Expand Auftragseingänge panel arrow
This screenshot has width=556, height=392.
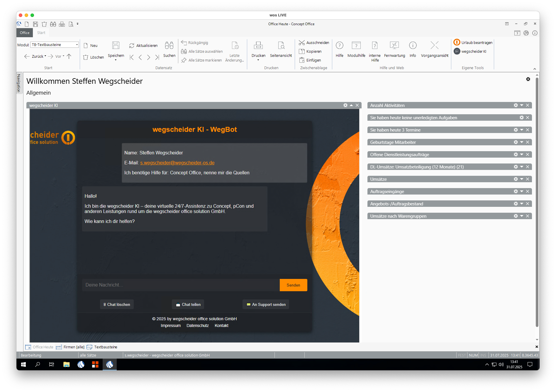point(522,191)
